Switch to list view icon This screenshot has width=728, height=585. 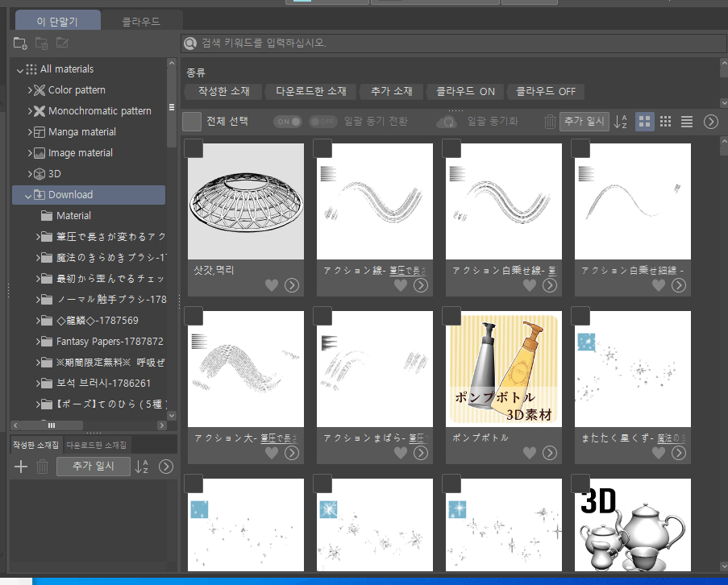tap(687, 122)
